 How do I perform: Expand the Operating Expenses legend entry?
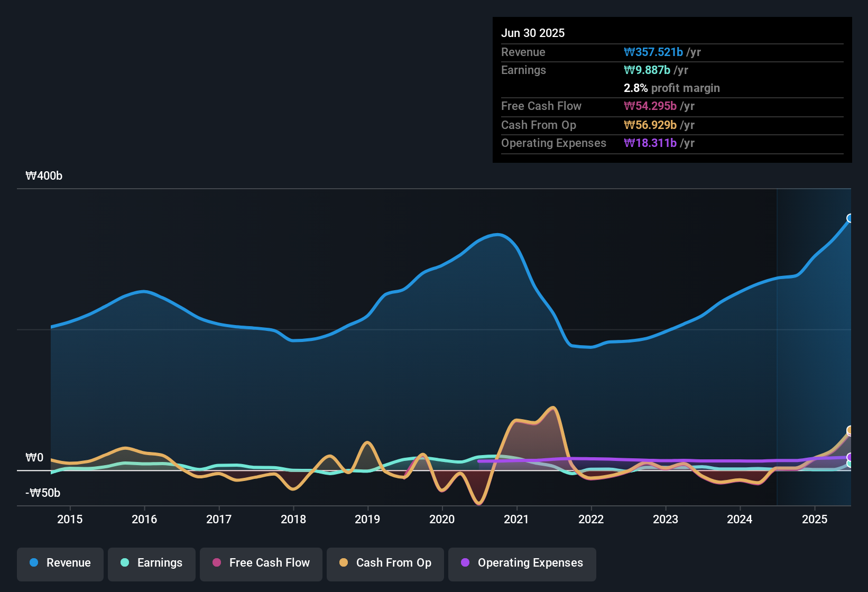click(x=522, y=563)
